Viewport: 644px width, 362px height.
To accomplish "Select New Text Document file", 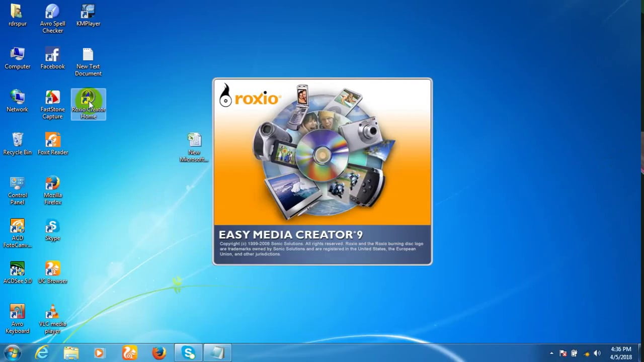I will click(x=88, y=62).
